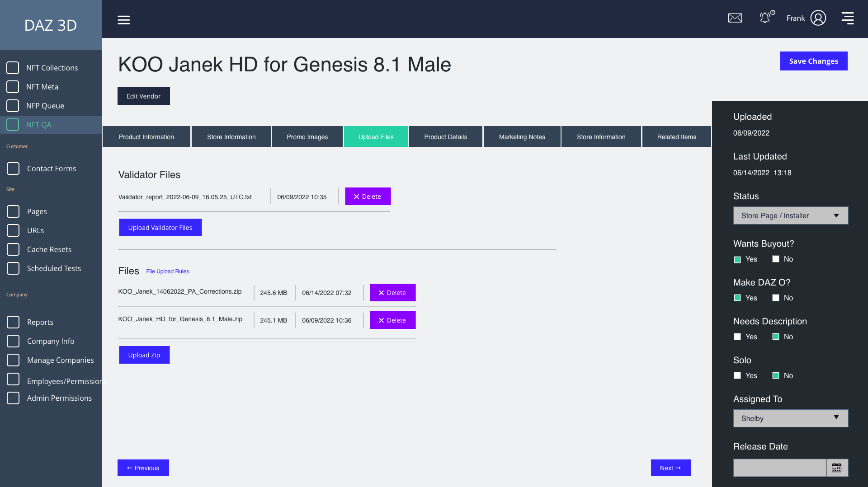Click the NFP Queue sidebar icon
The height and width of the screenshot is (487, 868).
tap(13, 106)
